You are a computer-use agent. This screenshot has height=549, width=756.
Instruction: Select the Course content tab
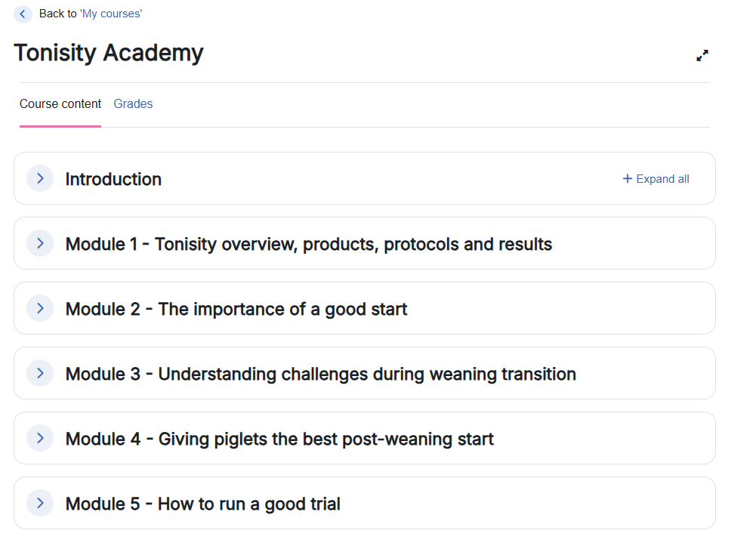[x=60, y=104]
